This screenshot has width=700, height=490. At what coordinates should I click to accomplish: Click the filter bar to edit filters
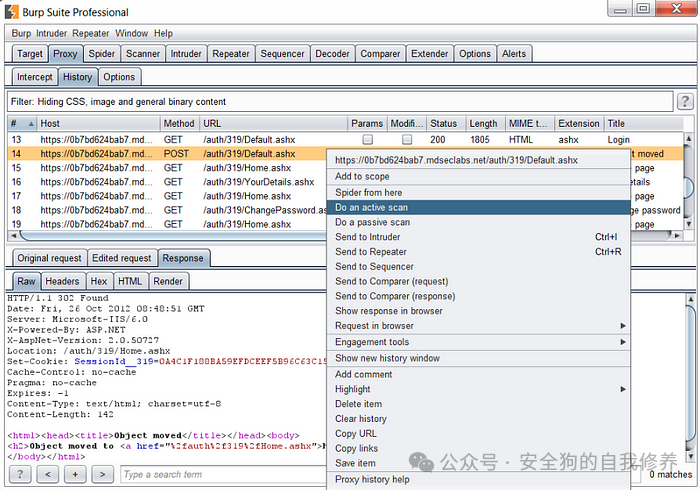tap(340, 102)
